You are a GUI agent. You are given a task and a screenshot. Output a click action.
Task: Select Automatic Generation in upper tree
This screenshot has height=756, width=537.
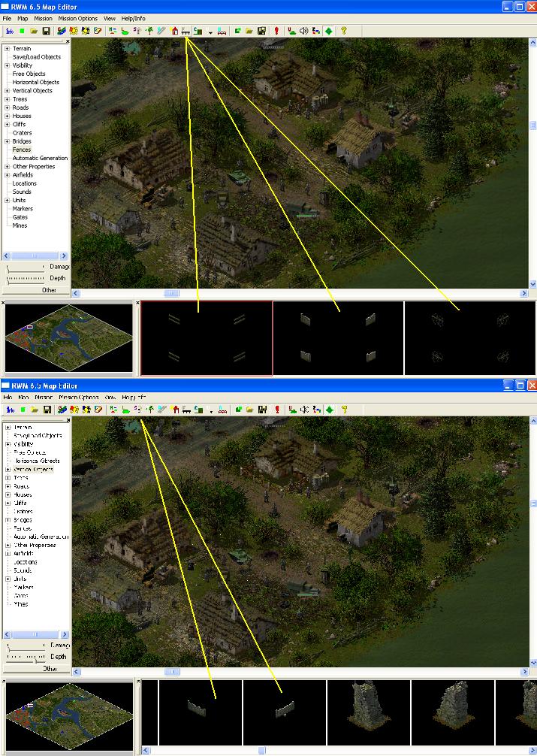click(x=40, y=158)
